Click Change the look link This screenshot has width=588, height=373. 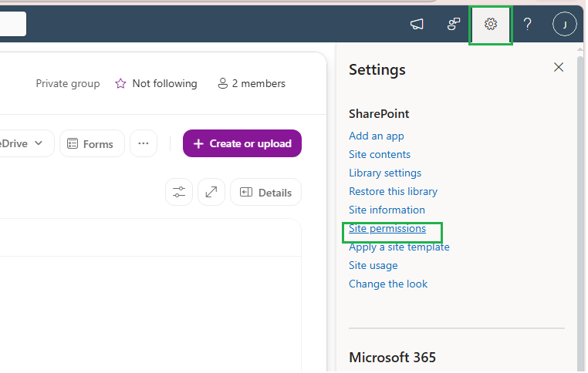coord(389,284)
